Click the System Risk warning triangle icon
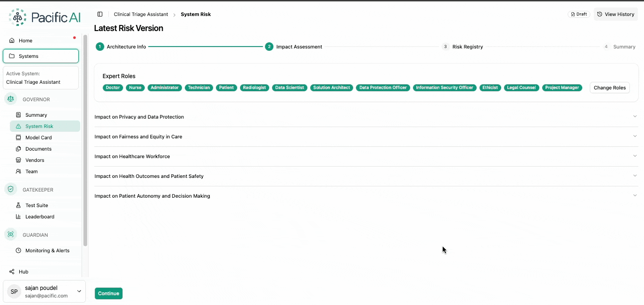644x305 pixels. pyautogui.click(x=18, y=126)
